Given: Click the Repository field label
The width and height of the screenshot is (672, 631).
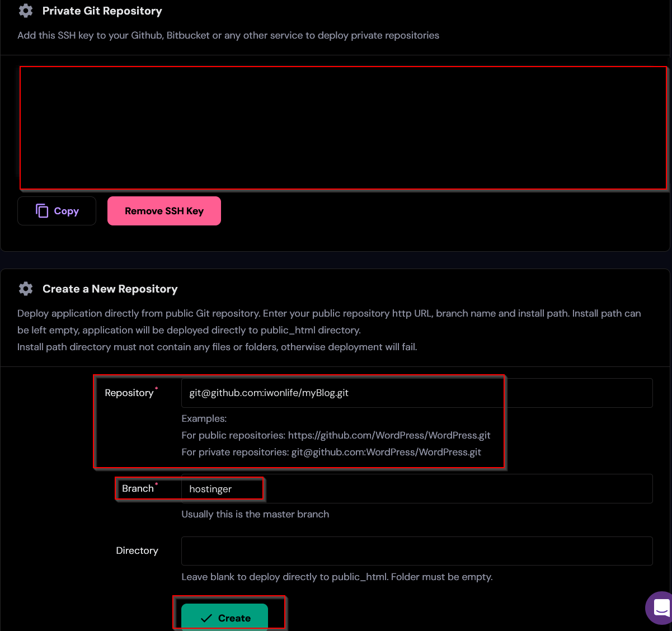Looking at the screenshot, I should 129,393.
